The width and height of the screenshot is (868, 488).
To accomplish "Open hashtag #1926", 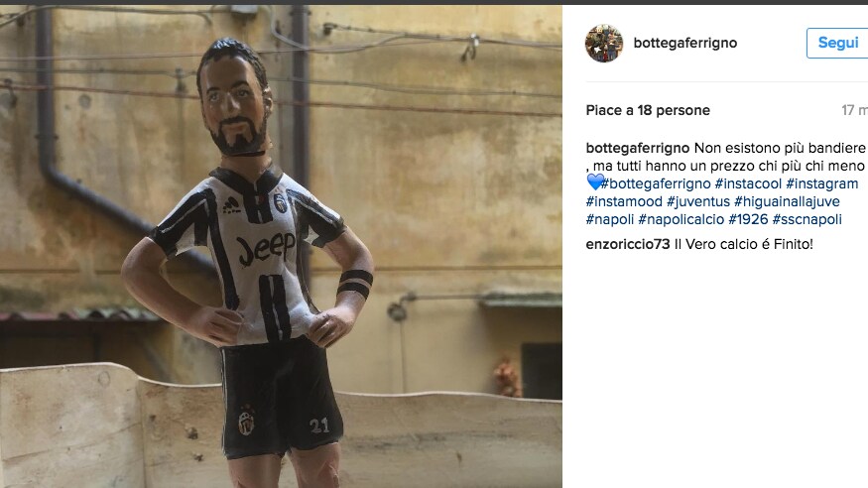I will (748, 219).
